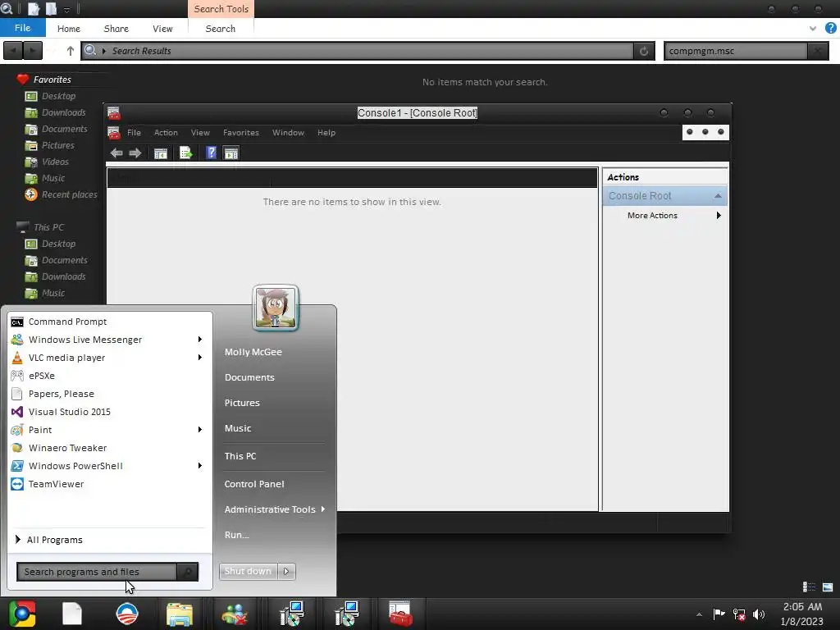Expand the Explorer ribbon chevron

coord(813,29)
